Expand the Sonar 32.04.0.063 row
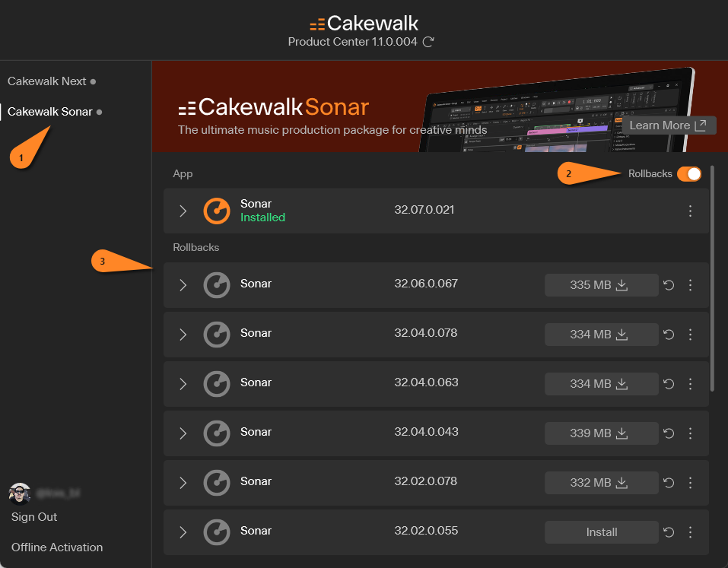 coord(183,384)
